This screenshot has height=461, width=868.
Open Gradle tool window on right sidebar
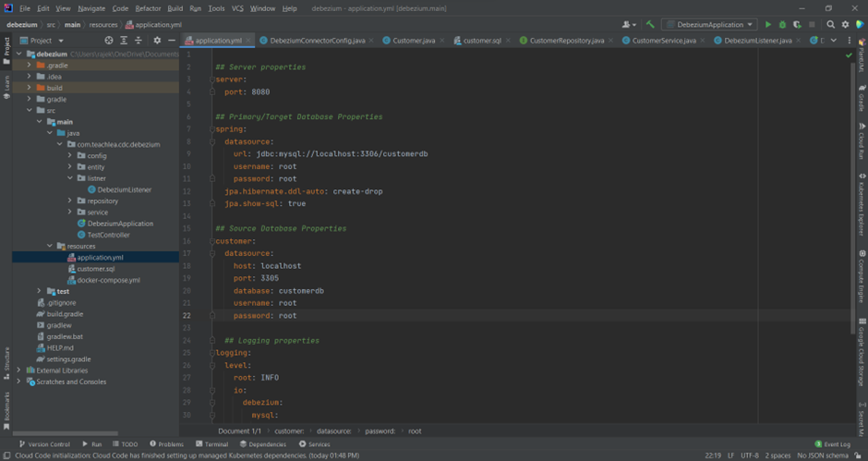[862, 98]
